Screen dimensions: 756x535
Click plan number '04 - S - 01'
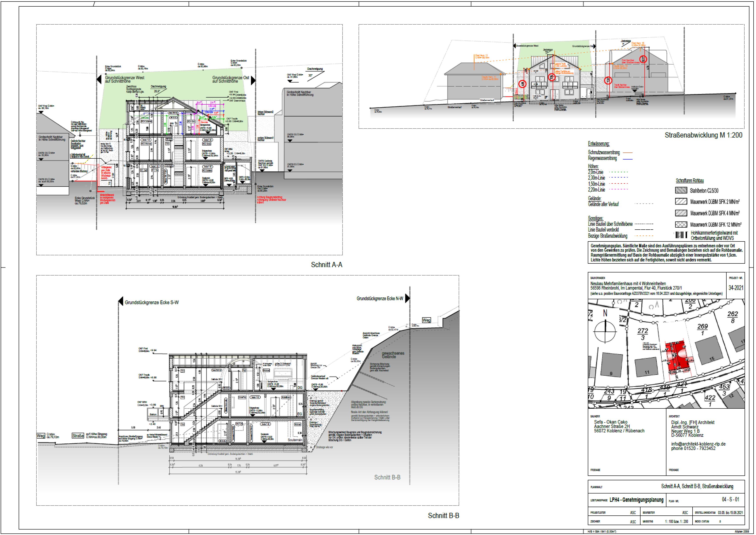[x=730, y=499]
